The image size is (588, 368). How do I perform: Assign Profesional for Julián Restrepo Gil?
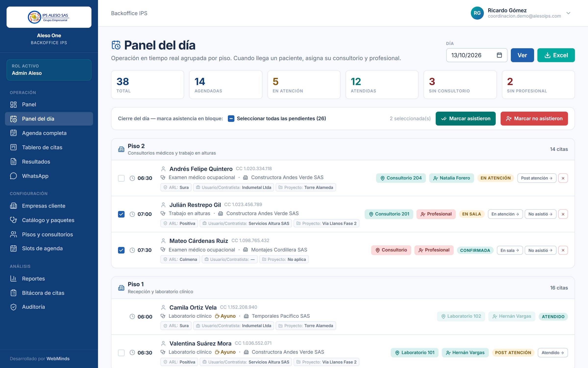(x=436, y=214)
